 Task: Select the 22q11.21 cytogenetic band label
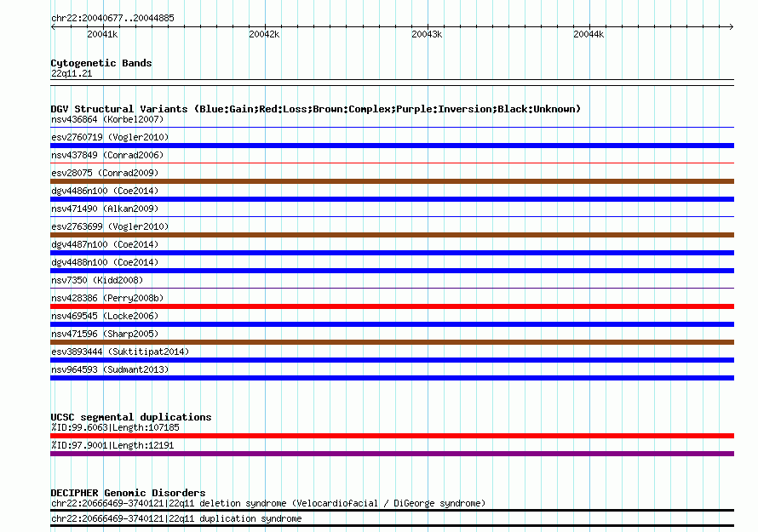point(72,73)
